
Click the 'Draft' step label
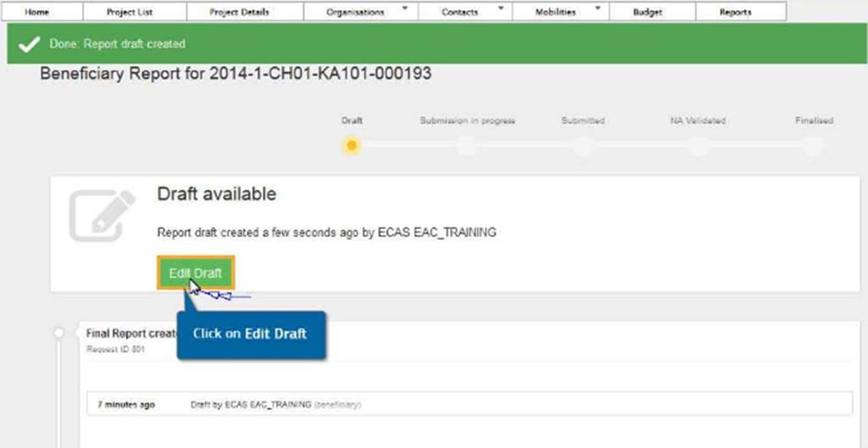(x=352, y=120)
